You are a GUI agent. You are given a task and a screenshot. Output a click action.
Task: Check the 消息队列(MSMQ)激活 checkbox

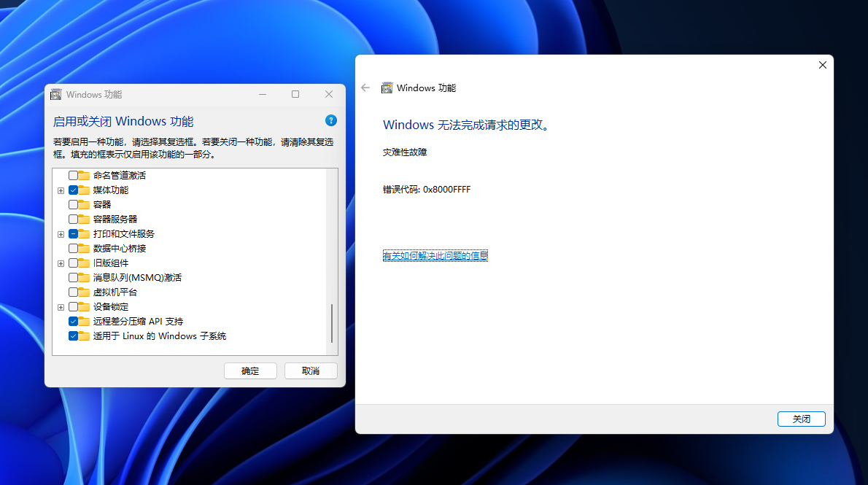pyautogui.click(x=74, y=277)
